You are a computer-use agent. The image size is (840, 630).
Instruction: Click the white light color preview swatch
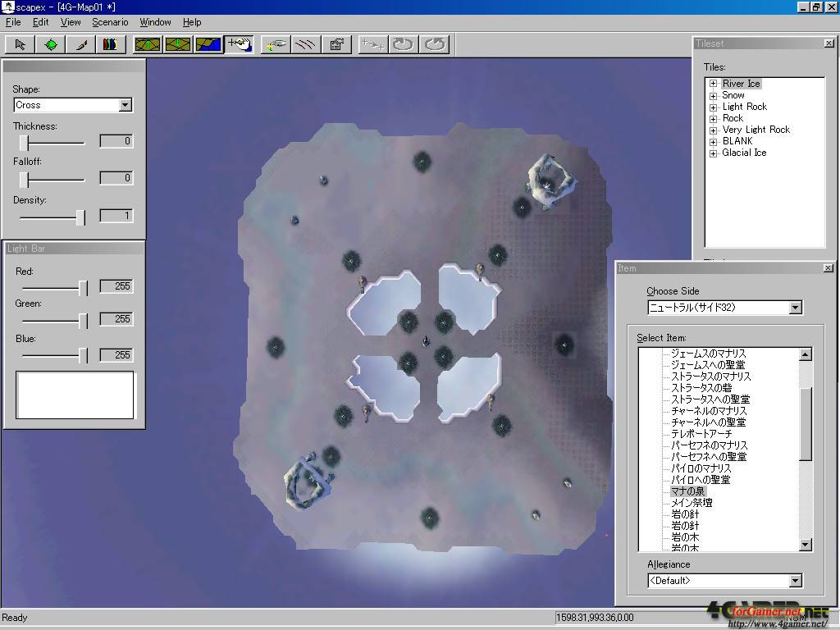(75, 395)
